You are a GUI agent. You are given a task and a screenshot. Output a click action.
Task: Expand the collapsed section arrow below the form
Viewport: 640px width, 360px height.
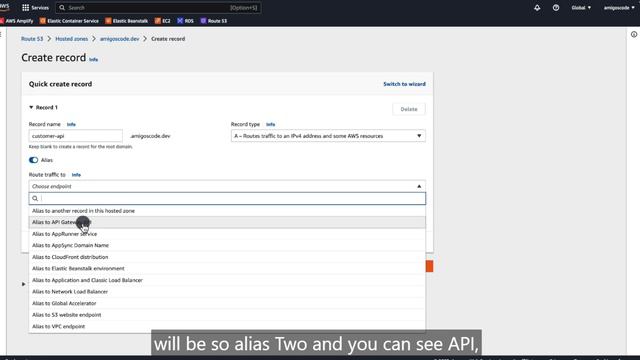point(24,284)
